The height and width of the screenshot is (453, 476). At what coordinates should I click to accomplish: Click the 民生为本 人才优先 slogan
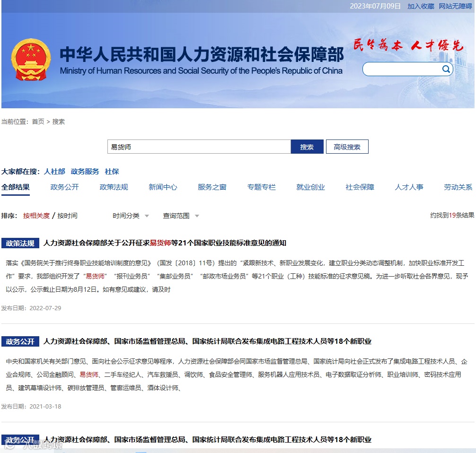[409, 45]
